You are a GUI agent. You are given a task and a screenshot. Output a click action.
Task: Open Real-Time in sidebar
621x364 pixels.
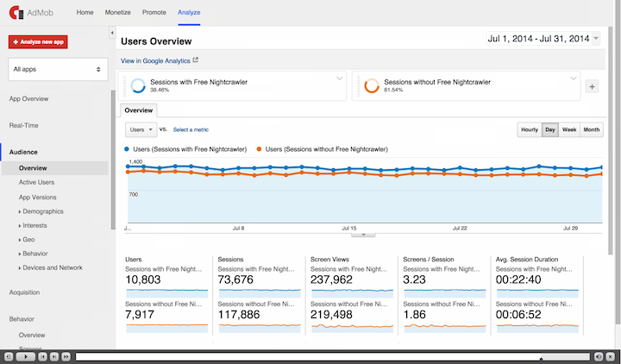point(24,125)
